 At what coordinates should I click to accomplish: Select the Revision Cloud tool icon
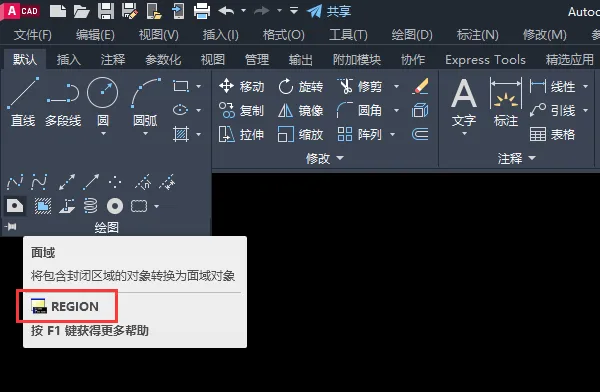tap(139, 206)
